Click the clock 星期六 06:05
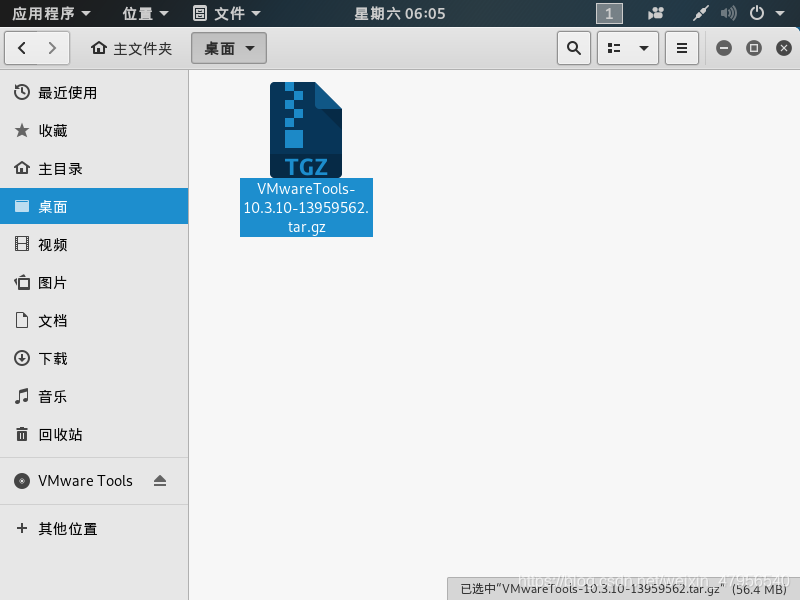Screen dimensions: 800x600 [x=400, y=13]
